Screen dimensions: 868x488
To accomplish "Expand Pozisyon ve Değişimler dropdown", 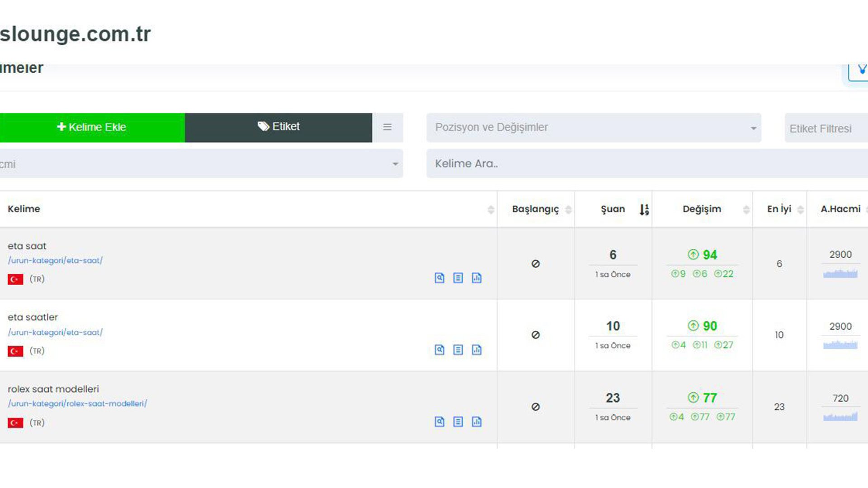I will coord(593,128).
